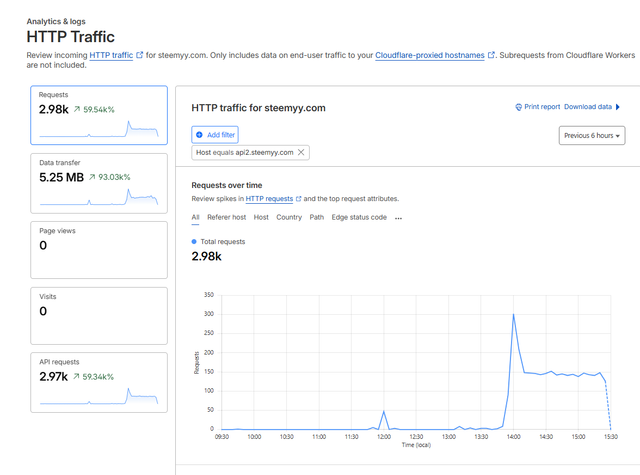This screenshot has height=475, width=640.
Task: Toggle the Total requests legend dot
Action: click(194, 242)
